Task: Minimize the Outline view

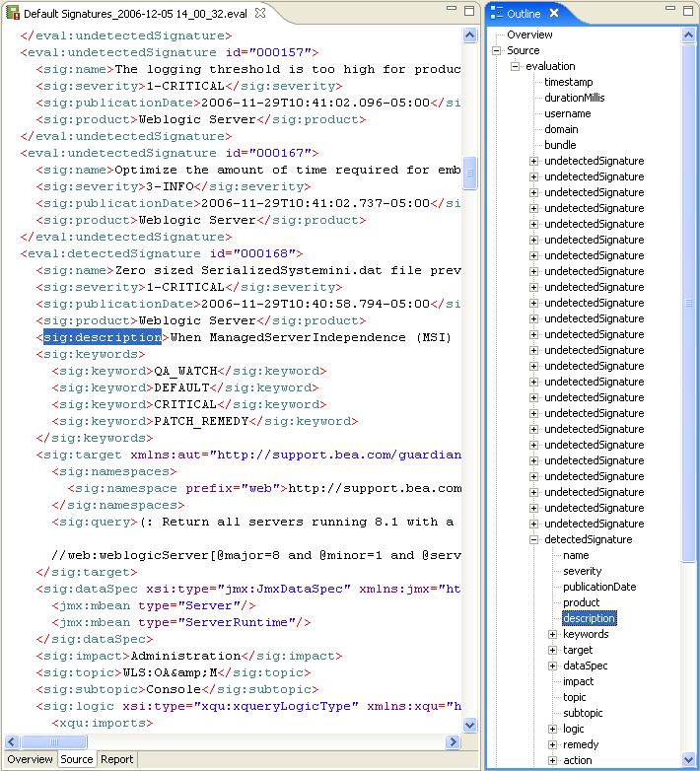Action: coord(670,9)
